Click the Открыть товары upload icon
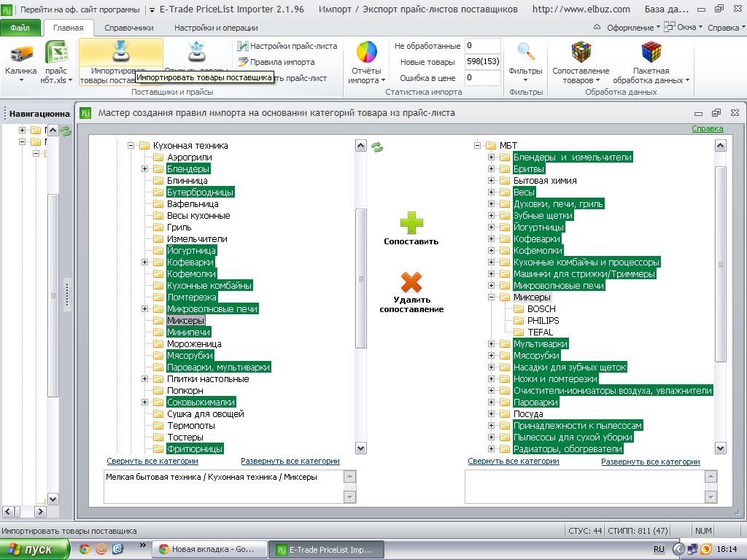Image resolution: width=747 pixels, height=560 pixels. [196, 52]
